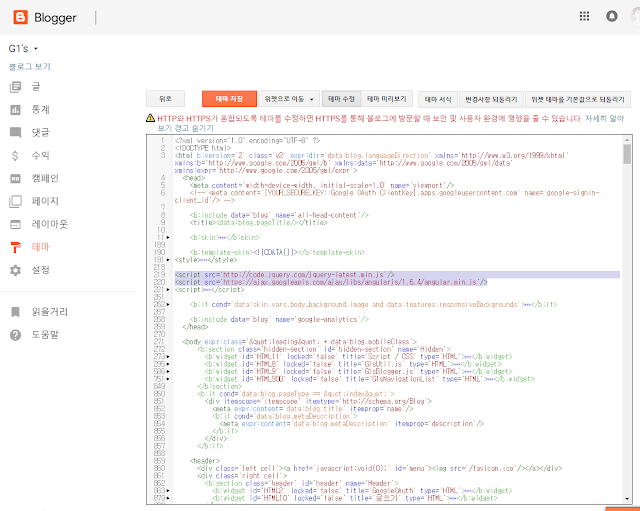Image resolution: width=640 pixels, height=511 pixels.
Task: Click the editor scrollbar down arrow
Action: pyautogui.click(x=627, y=499)
